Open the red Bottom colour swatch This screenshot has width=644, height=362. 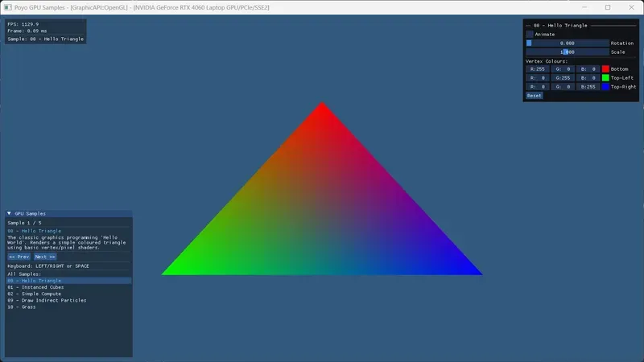(x=605, y=69)
